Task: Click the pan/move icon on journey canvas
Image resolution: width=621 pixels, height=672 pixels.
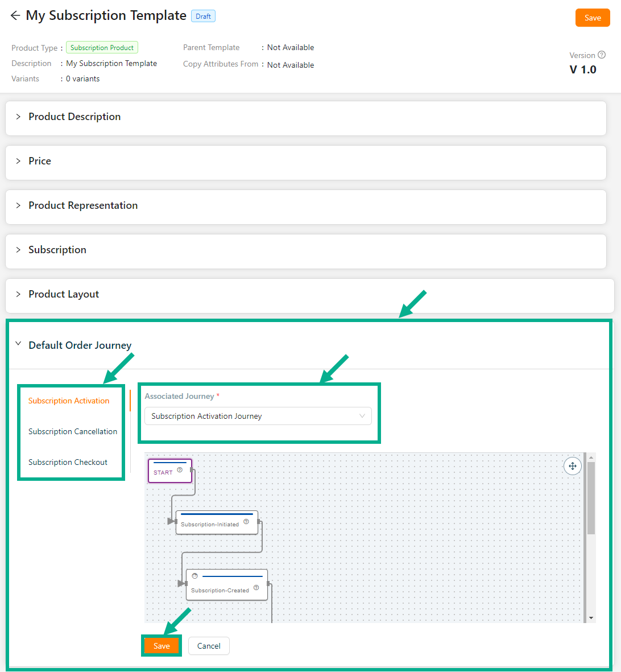Action: click(x=572, y=466)
